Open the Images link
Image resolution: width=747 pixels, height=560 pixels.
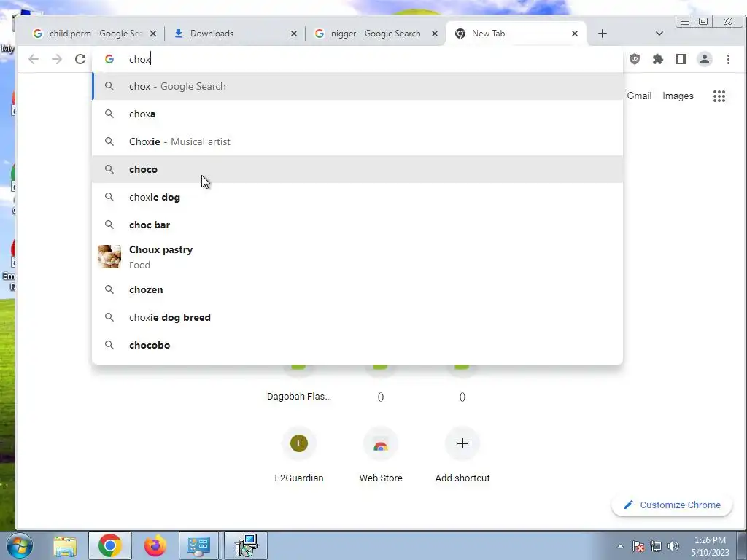[x=678, y=96]
